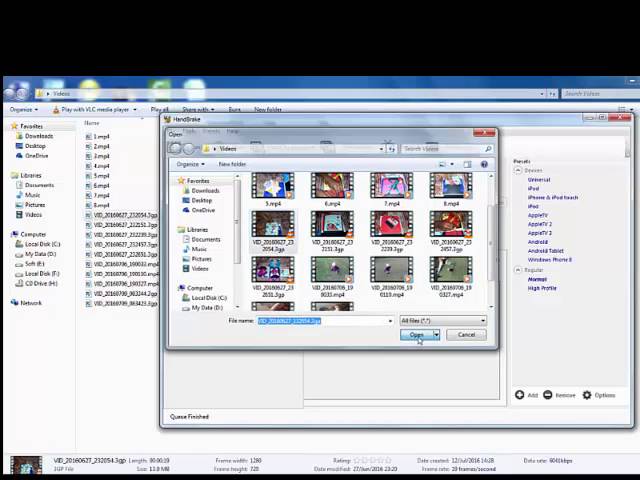This screenshot has height=480, width=640.
Task: Expand the File name history dropdown arrow
Action: click(390, 321)
